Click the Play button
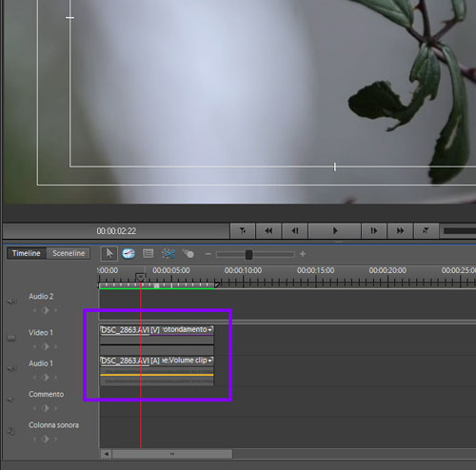 [335, 231]
